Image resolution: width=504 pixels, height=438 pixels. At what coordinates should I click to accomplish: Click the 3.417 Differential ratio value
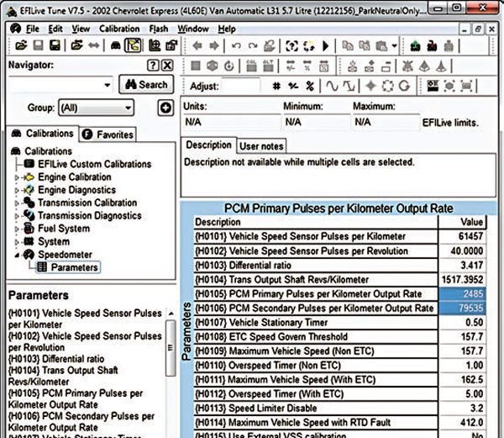(x=463, y=265)
